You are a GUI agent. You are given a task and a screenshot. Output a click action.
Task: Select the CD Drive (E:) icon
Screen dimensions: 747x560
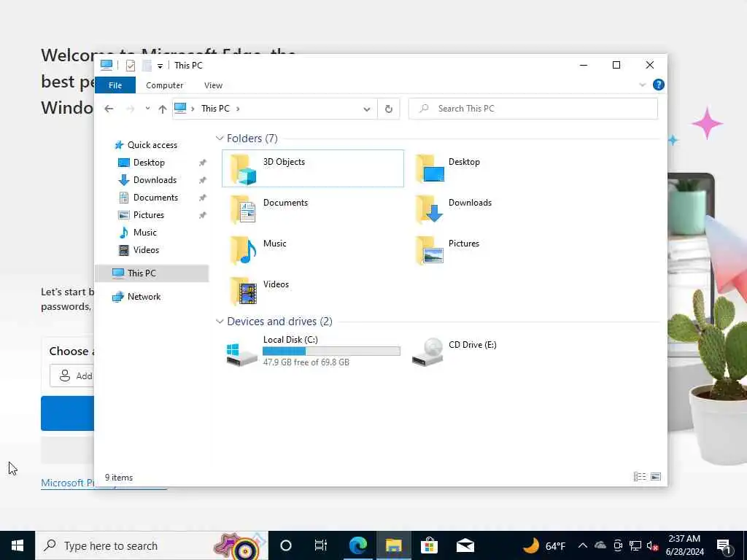point(427,352)
